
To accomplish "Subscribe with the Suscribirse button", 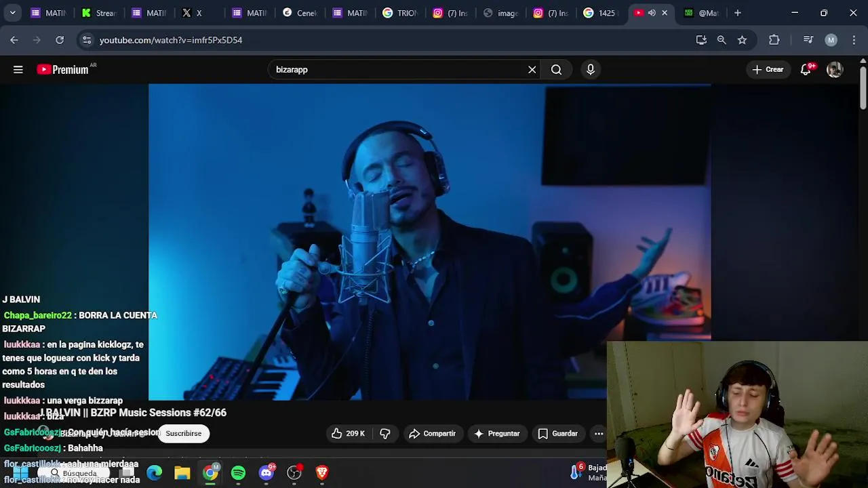I will click(184, 433).
